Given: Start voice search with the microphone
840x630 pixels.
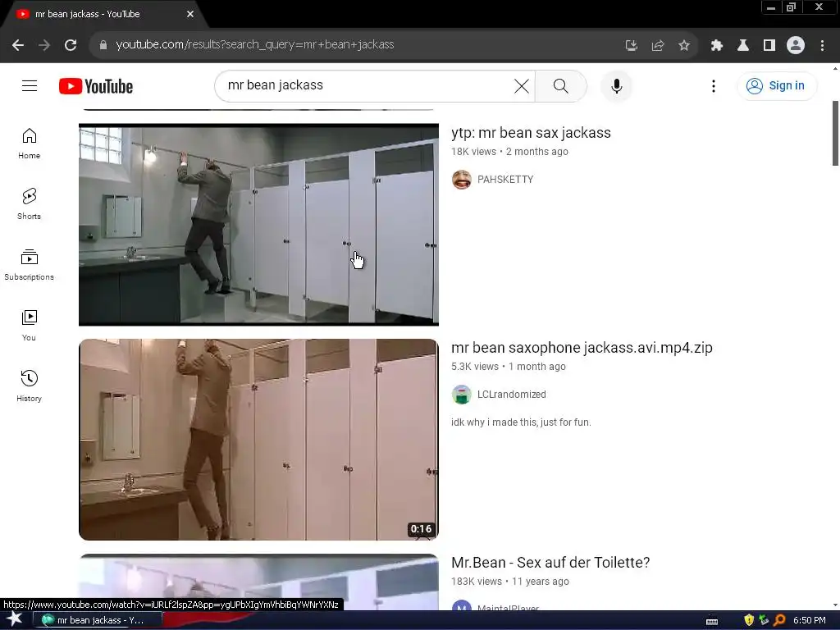Looking at the screenshot, I should coord(617,85).
